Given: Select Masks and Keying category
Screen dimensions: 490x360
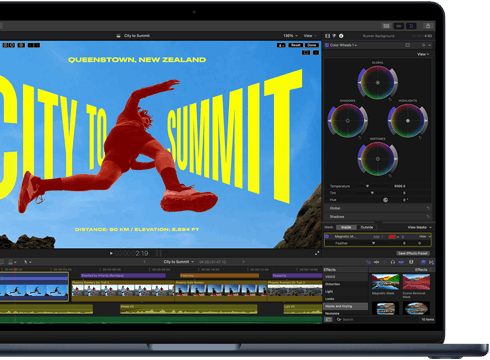Looking at the screenshot, I should point(346,306).
